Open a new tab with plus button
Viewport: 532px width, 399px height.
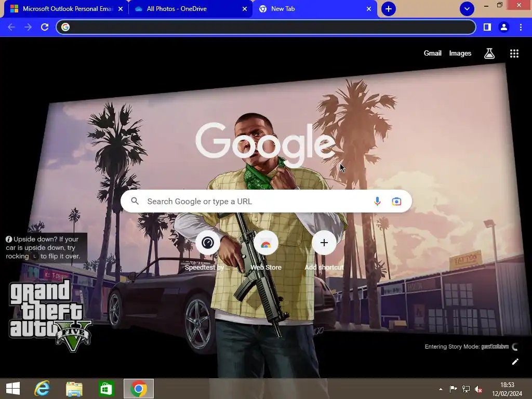pos(389,9)
